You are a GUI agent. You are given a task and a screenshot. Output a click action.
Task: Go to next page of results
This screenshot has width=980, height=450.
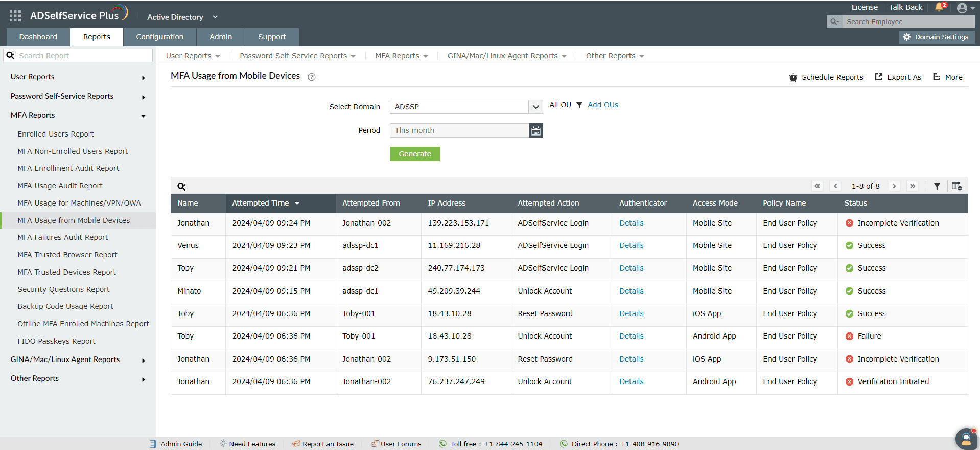click(894, 186)
